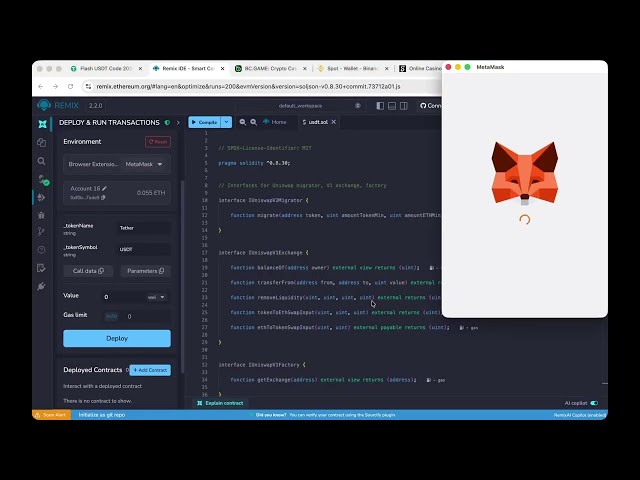Click the Compile button
This screenshot has height=480, width=640.
click(x=204, y=122)
